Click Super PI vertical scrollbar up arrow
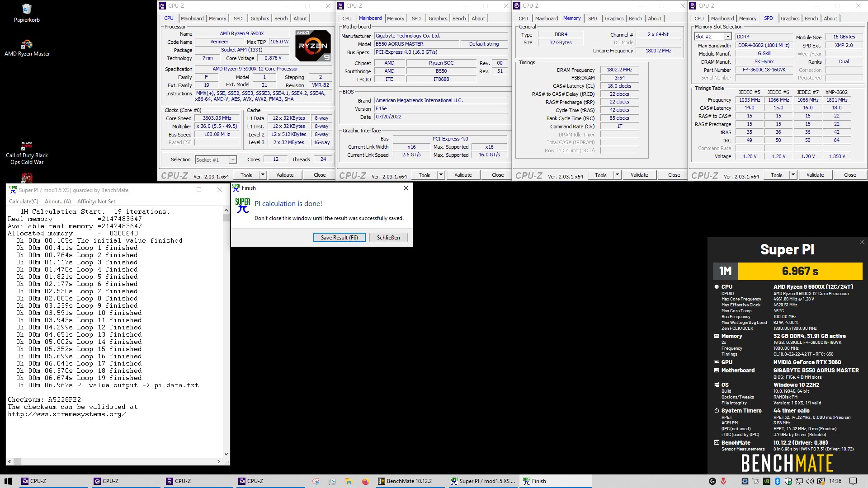 click(226, 210)
